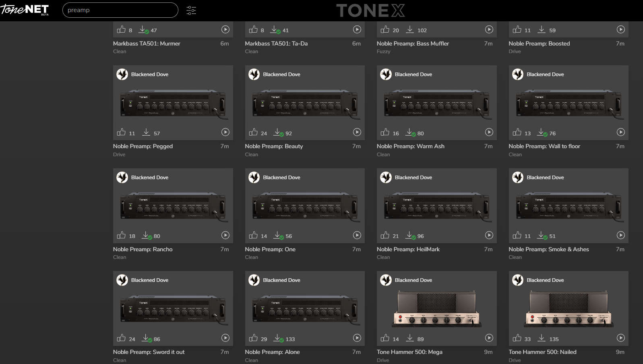
Task: Like the Noble Preamp: Rancho tone
Action: tap(121, 235)
